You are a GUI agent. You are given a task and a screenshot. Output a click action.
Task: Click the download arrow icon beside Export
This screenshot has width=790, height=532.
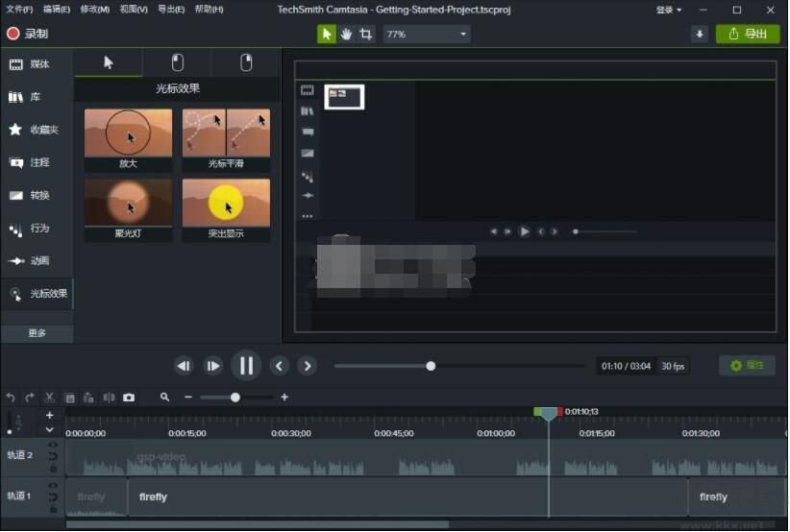(699, 34)
